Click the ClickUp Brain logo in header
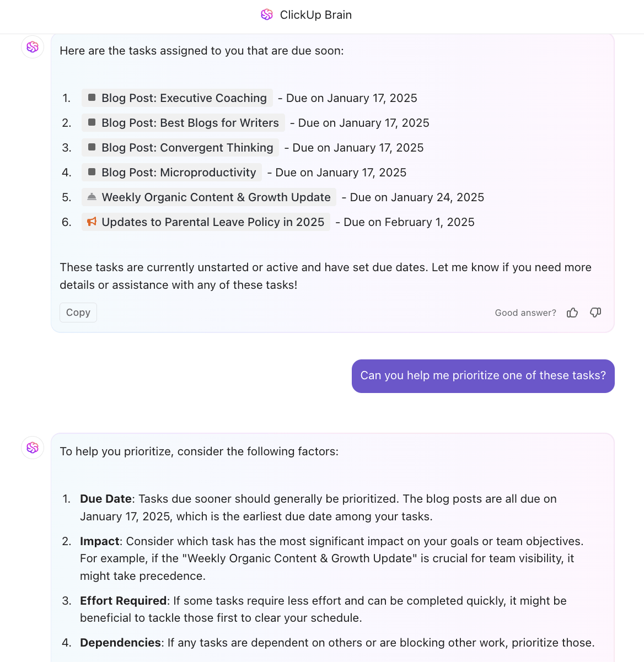 (x=267, y=15)
